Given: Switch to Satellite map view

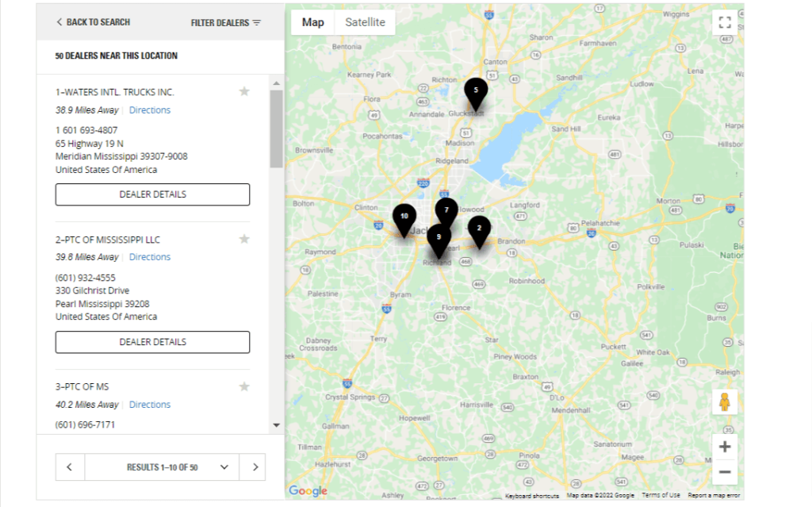Looking at the screenshot, I should click(x=365, y=22).
